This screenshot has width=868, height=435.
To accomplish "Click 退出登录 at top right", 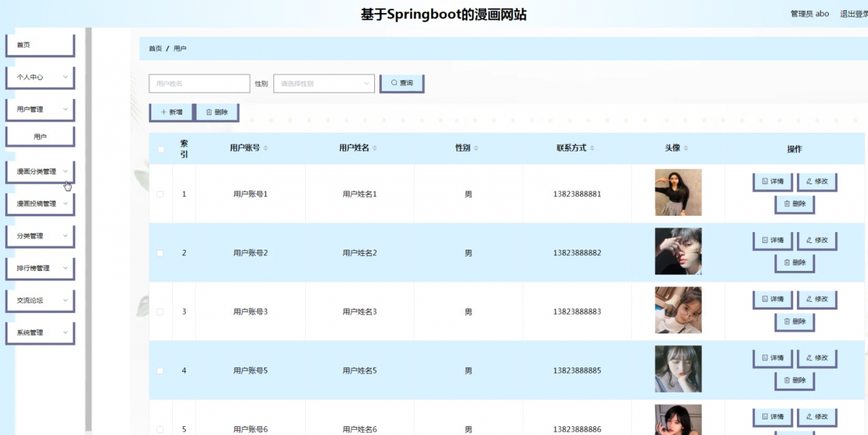I will 854,14.
